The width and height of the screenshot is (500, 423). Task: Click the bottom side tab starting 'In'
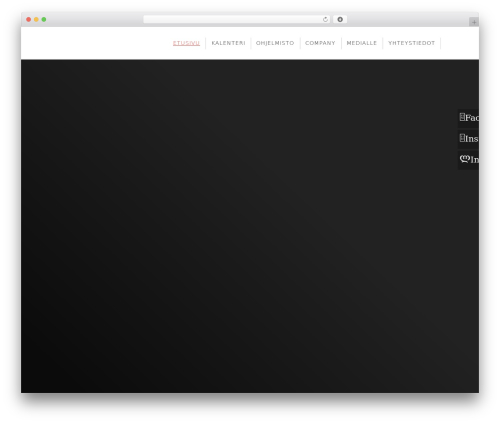tap(468, 160)
